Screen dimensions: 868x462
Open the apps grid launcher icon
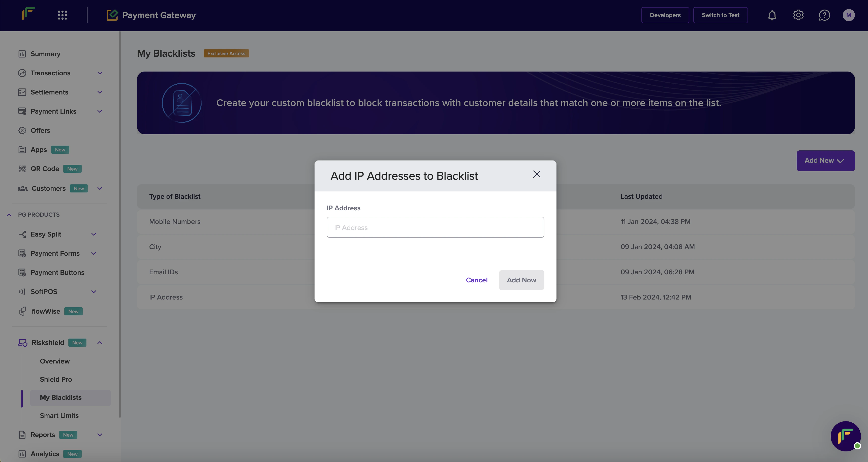[x=62, y=15]
